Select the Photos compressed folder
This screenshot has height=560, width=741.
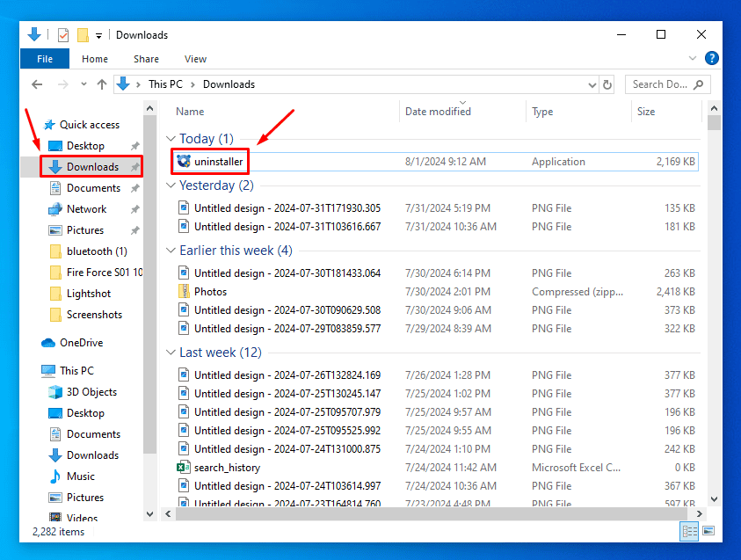210,292
